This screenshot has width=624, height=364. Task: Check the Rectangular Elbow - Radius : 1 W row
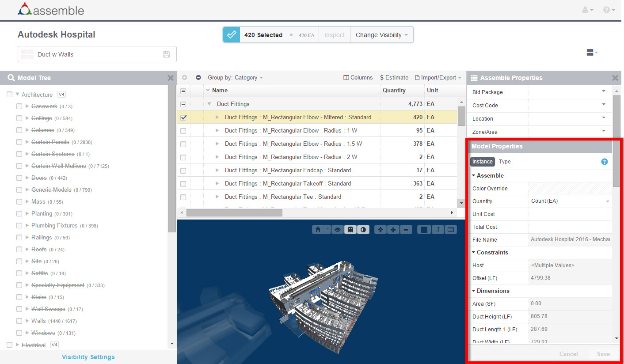(x=183, y=131)
